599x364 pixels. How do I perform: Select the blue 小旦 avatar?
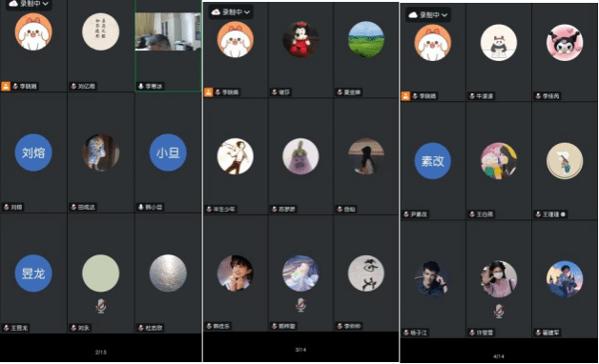[168, 152]
